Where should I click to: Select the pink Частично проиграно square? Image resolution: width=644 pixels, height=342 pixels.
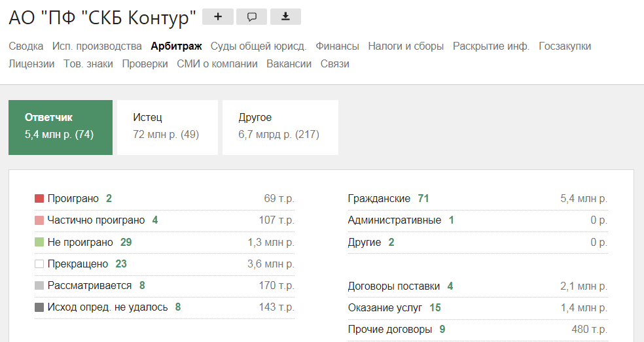click(39, 220)
